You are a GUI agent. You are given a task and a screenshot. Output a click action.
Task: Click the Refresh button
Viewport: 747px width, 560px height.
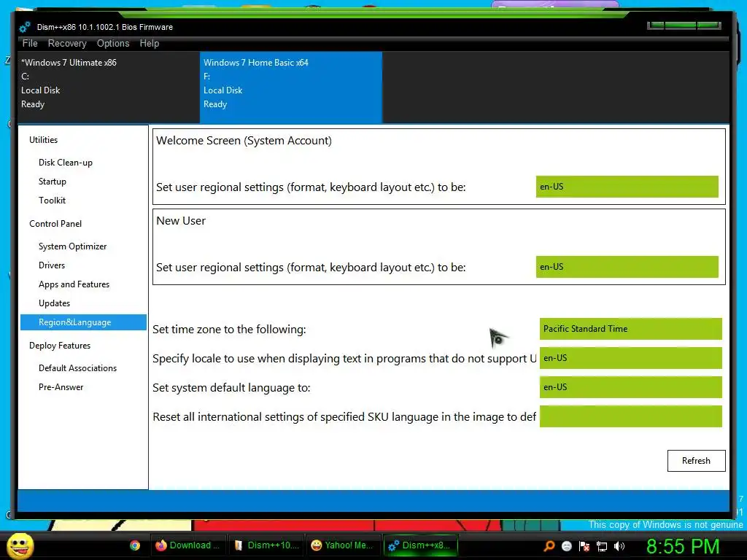(x=696, y=461)
